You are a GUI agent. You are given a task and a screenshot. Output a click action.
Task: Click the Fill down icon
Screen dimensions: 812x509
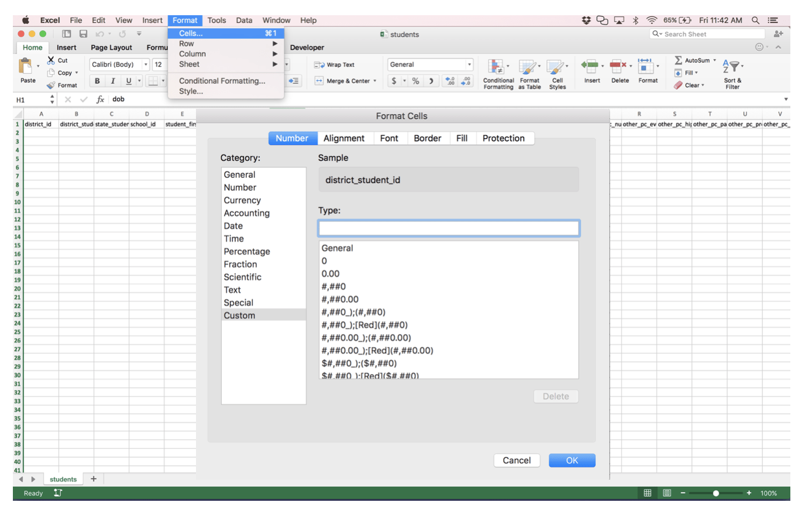pos(678,73)
